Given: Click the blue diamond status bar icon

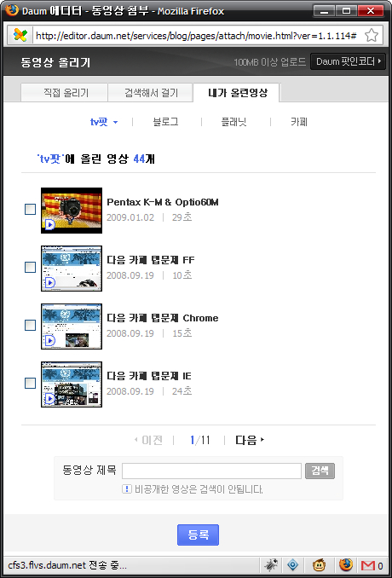Looking at the screenshot, I should tap(293, 565).
